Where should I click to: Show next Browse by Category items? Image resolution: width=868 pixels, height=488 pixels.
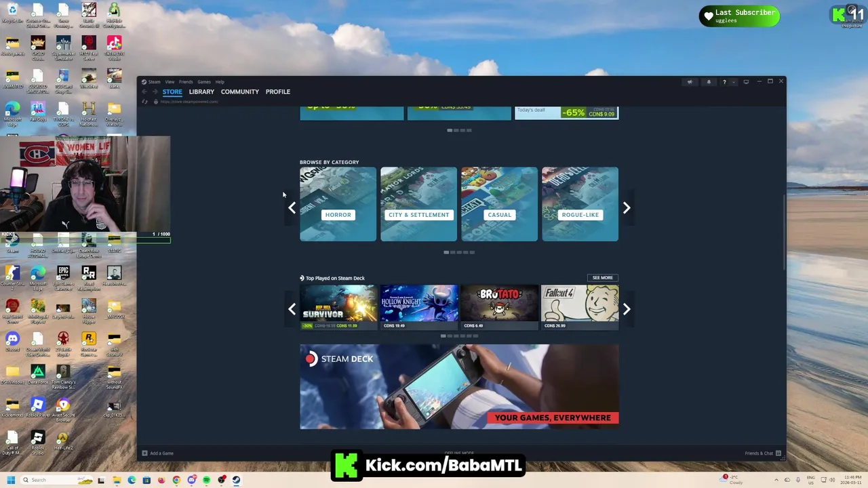[x=627, y=208]
